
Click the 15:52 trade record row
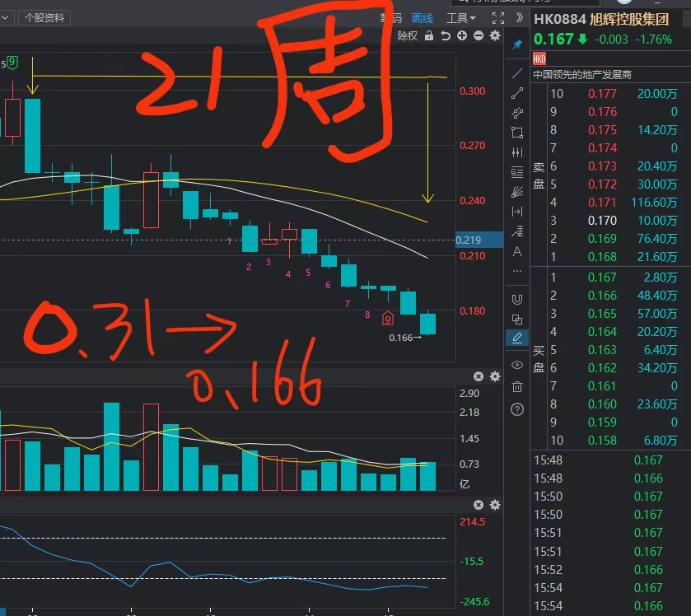coord(610,570)
